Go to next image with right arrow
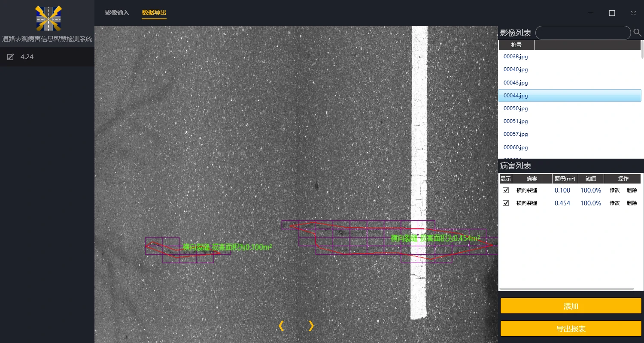The width and height of the screenshot is (644, 343). pos(311,326)
